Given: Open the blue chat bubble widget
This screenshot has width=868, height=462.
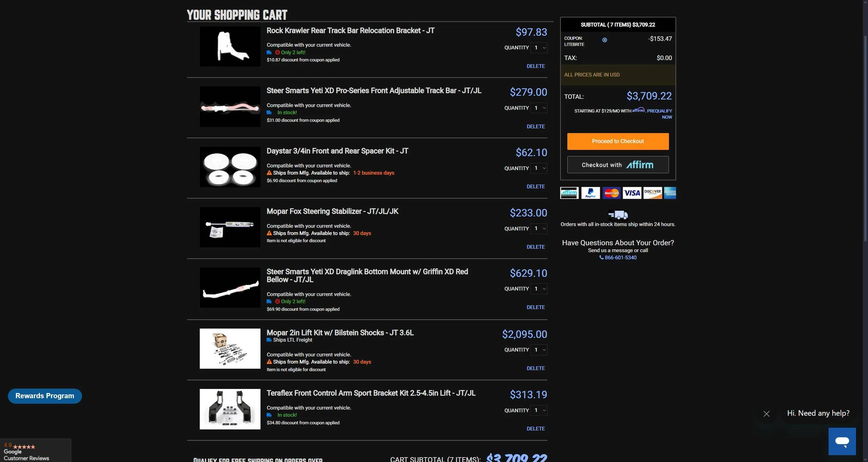Looking at the screenshot, I should pyautogui.click(x=842, y=441).
